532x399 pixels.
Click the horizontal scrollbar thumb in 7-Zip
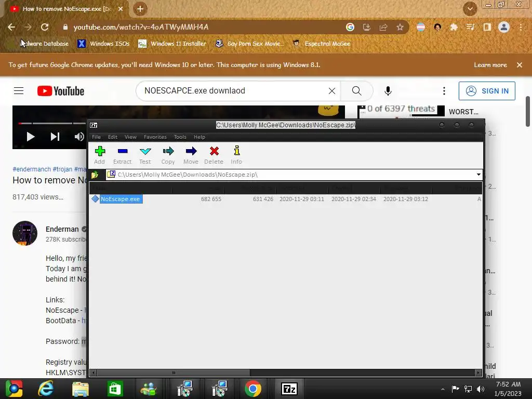(174, 373)
